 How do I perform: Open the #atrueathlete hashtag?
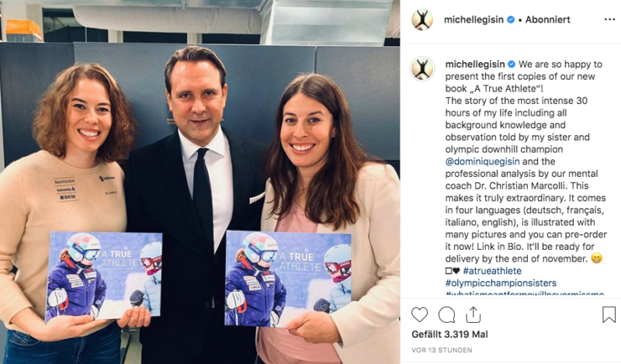click(492, 271)
